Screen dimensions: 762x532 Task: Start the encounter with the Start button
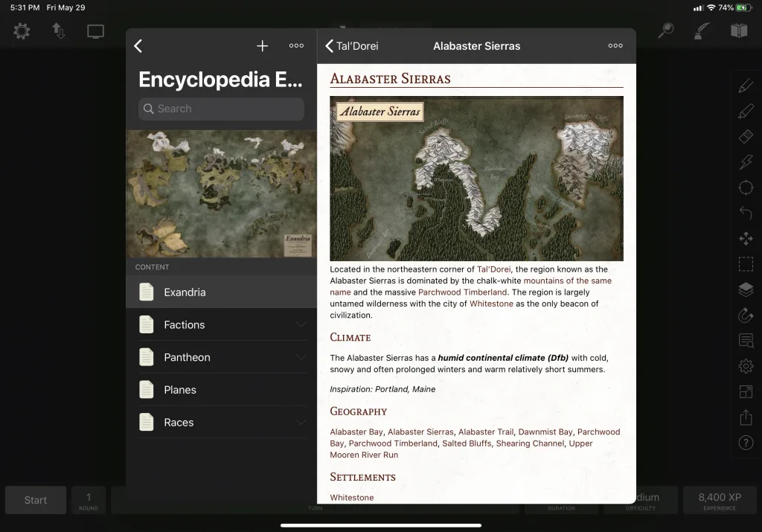pyautogui.click(x=36, y=500)
